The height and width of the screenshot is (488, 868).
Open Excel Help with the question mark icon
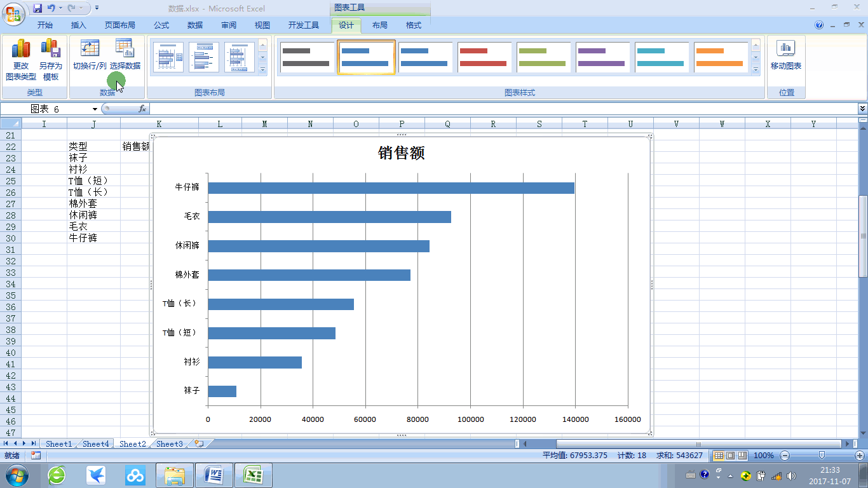pyautogui.click(x=819, y=25)
